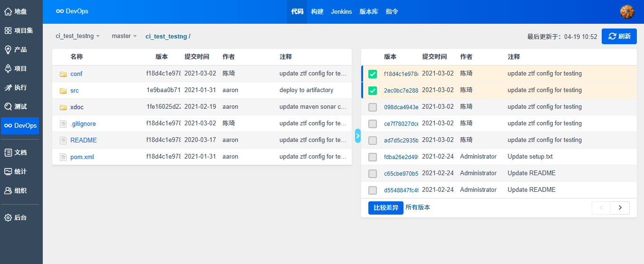Check the fdba26e2d49 commit checkbox

(x=373, y=157)
